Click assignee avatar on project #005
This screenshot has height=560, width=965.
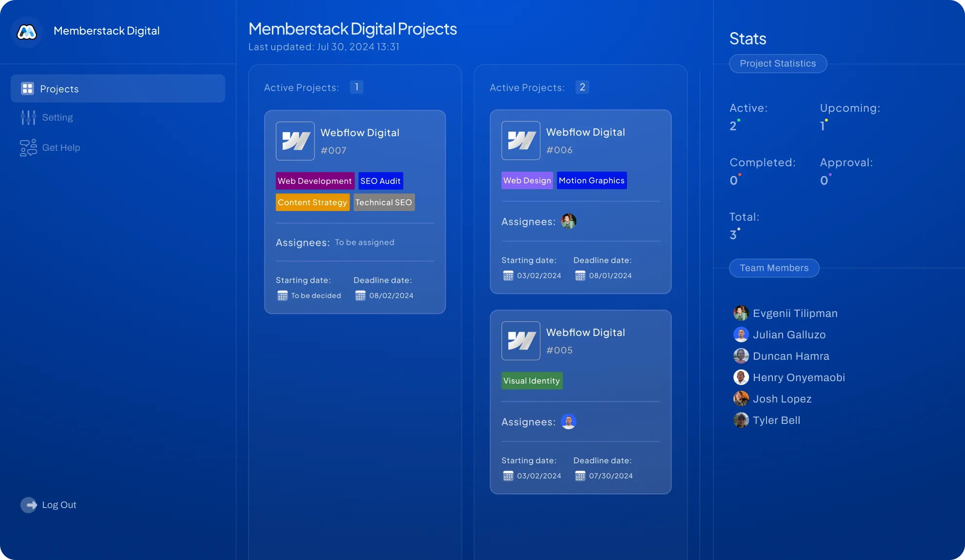569,421
